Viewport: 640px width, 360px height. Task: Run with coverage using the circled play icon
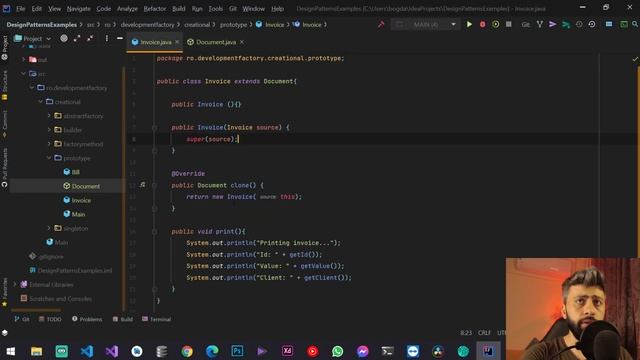tap(496, 24)
